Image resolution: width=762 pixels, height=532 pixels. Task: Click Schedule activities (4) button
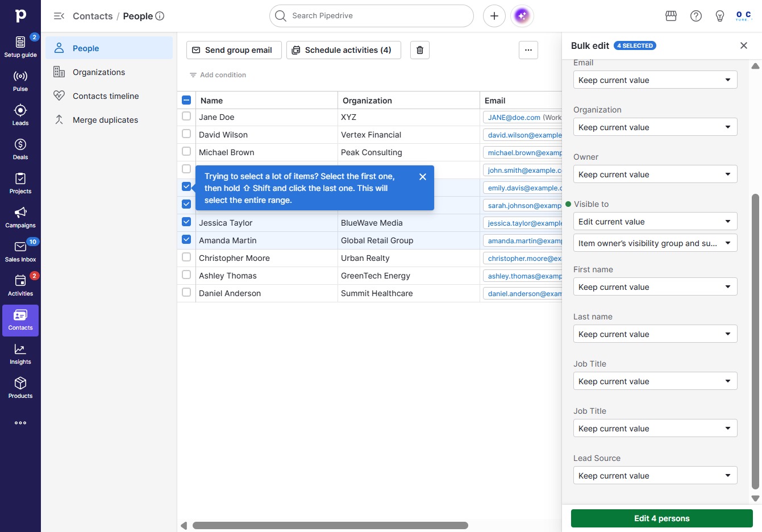point(343,50)
